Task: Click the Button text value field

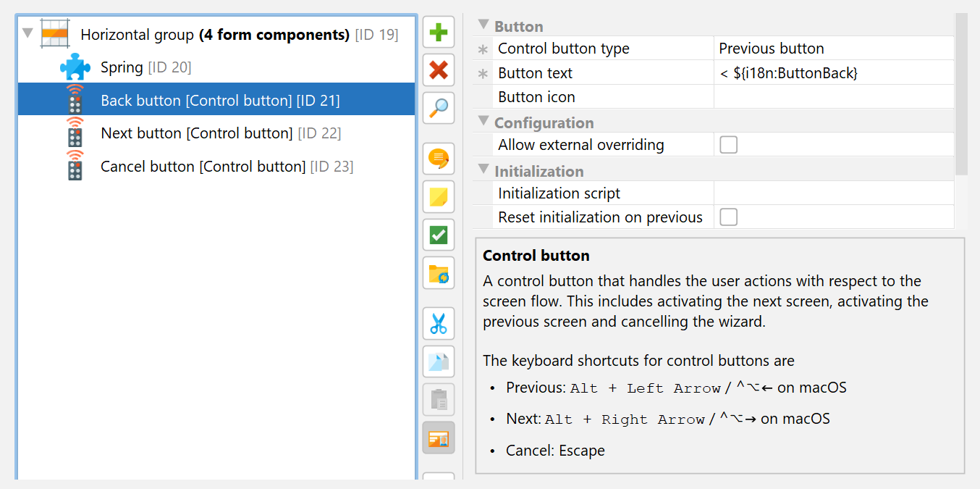Action: point(834,73)
